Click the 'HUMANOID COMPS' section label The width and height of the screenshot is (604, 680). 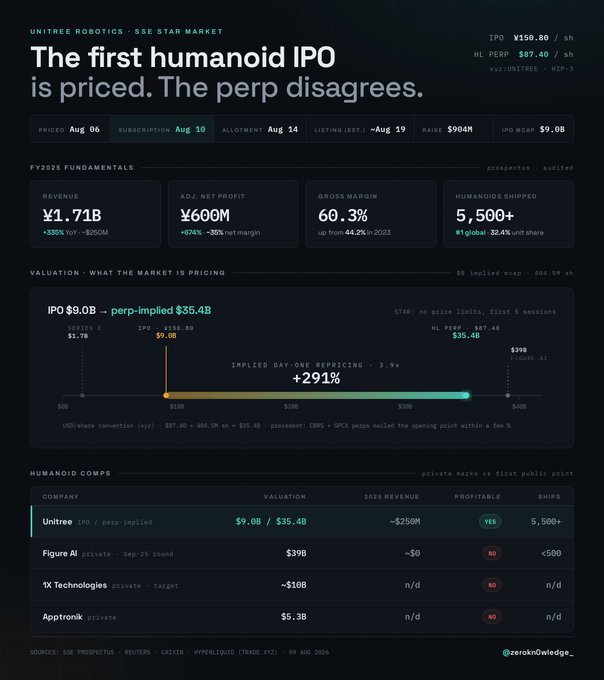click(x=70, y=473)
